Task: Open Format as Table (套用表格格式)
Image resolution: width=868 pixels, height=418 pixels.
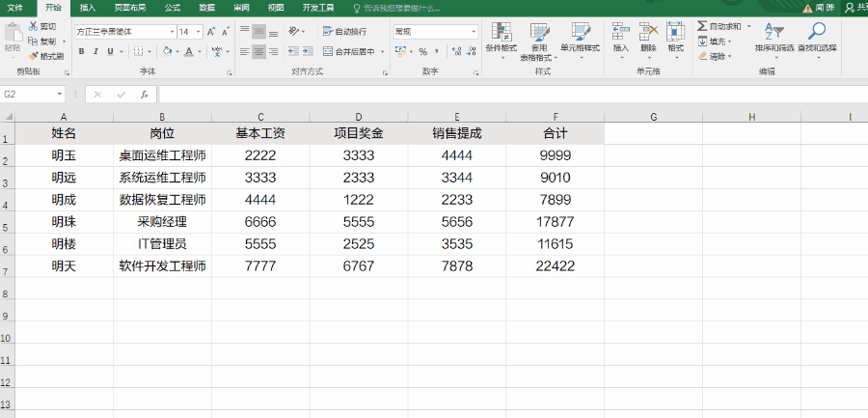Action: 539,42
